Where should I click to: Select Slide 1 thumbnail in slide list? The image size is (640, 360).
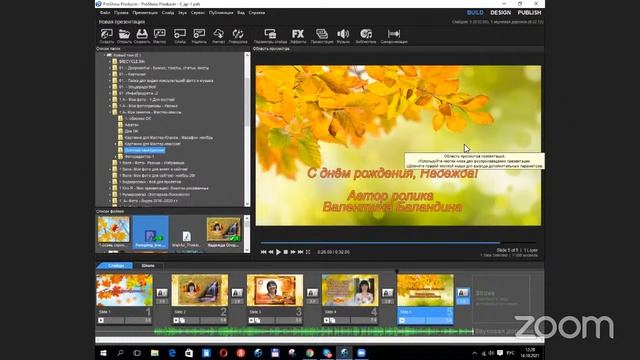124,291
